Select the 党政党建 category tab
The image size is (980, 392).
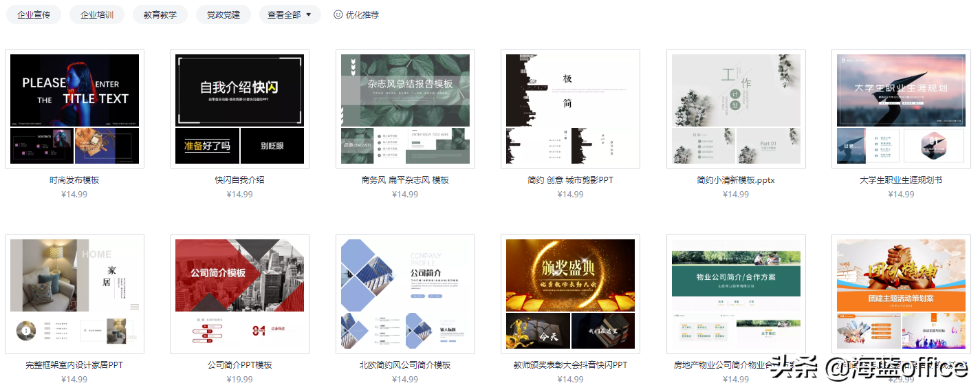tap(224, 14)
